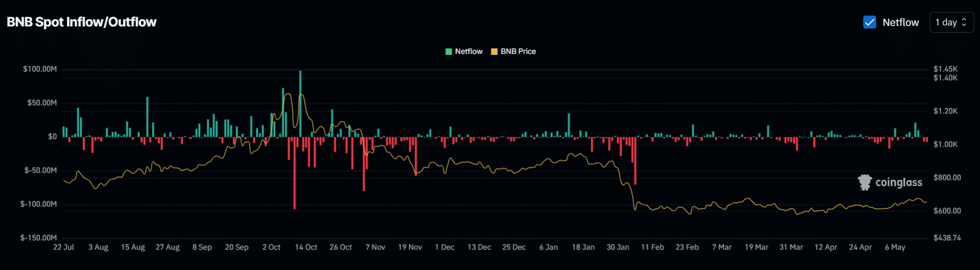Click the $800.00 price axis label

tap(947, 177)
